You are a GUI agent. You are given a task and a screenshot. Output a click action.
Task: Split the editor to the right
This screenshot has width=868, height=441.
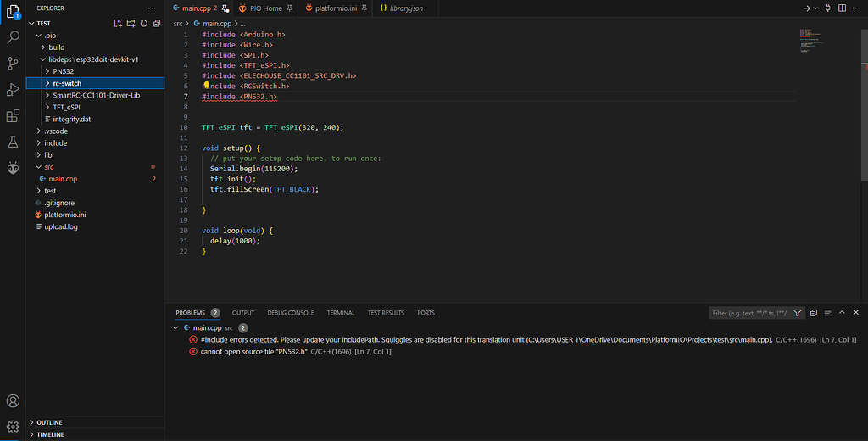[842, 8]
